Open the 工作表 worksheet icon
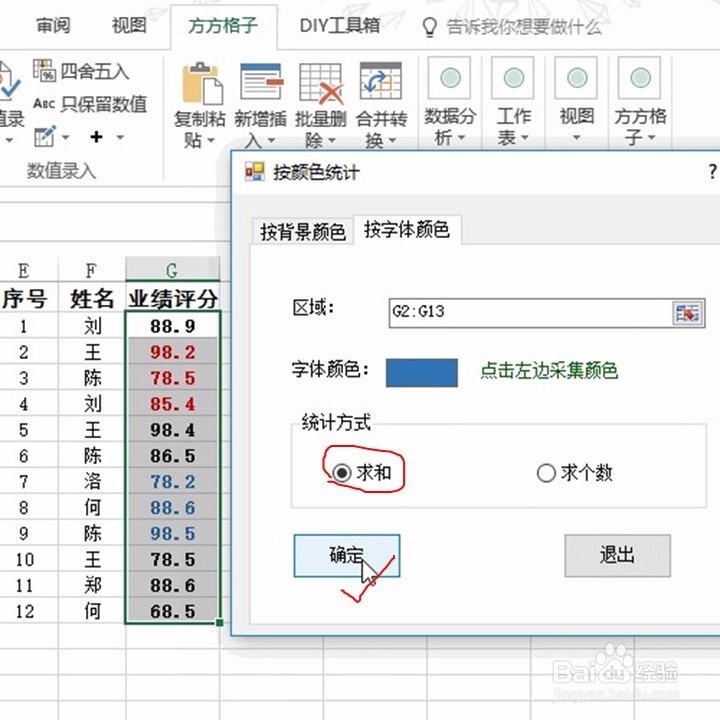The height and width of the screenshot is (720, 720). (512, 78)
